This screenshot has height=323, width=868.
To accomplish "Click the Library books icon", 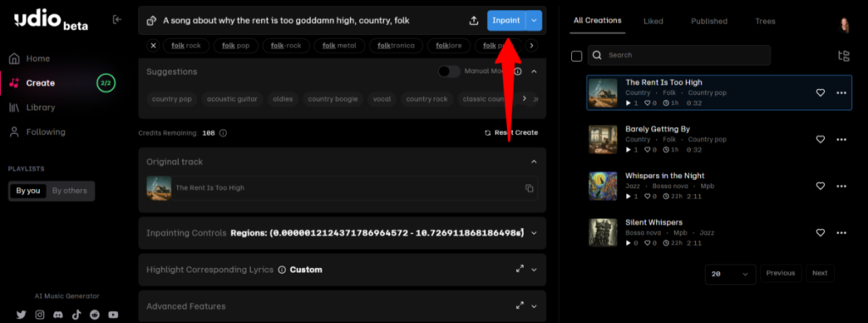I will point(15,108).
